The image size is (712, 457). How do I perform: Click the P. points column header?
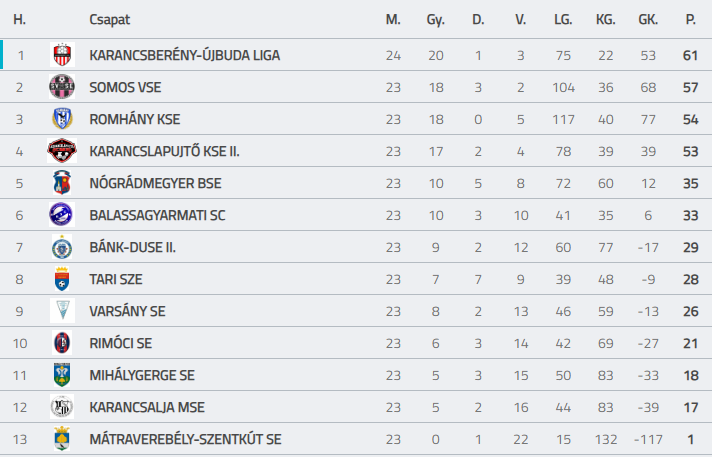point(691,20)
